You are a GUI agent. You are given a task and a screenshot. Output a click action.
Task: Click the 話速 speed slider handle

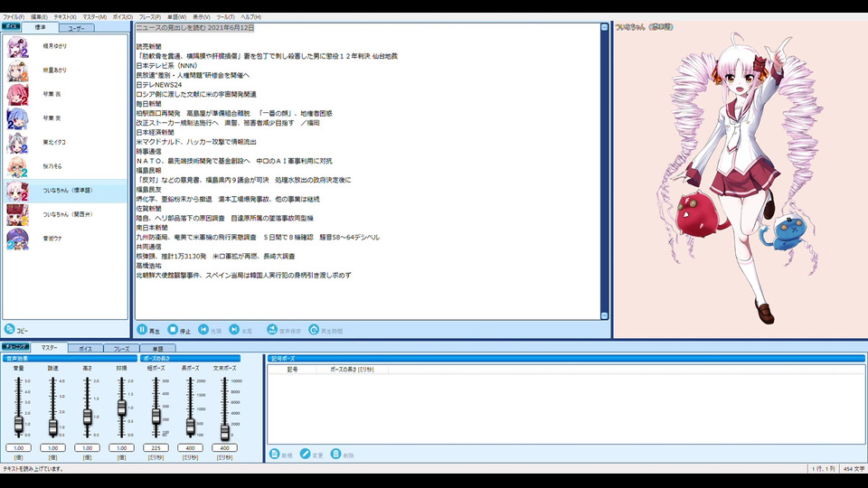point(52,427)
